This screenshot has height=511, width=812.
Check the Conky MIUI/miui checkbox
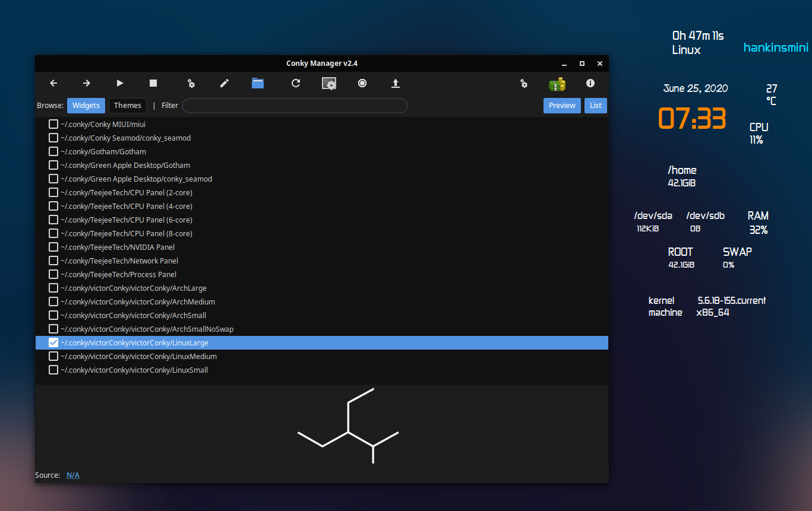tap(53, 124)
